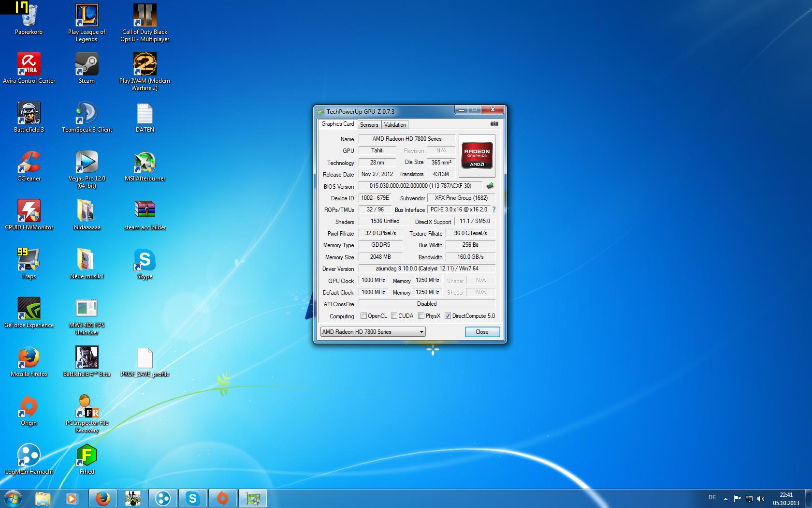Open the CPUID HWMonitor desktop icon
Screen dimensions: 812x508
29,212
